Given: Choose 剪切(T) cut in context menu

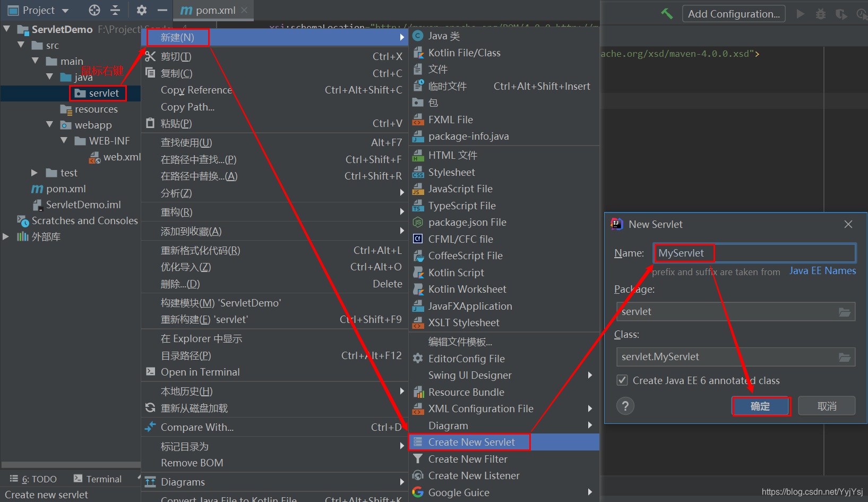Looking at the screenshot, I should click(274, 56).
